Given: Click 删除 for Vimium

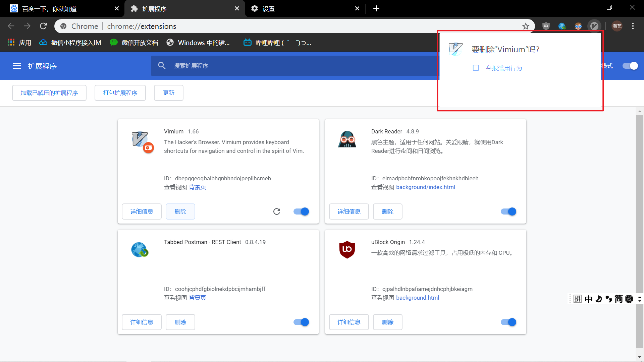Looking at the screenshot, I should coord(180,212).
